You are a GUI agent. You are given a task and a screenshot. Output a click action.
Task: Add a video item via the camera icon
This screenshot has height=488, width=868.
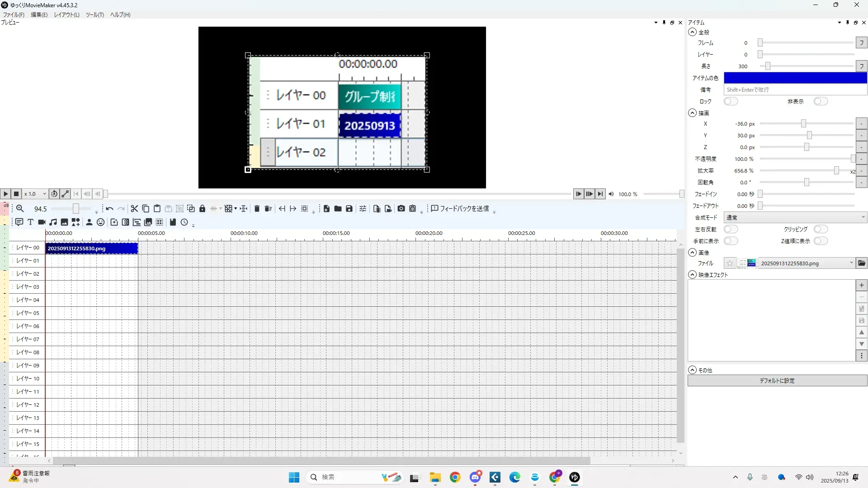tap(42, 222)
